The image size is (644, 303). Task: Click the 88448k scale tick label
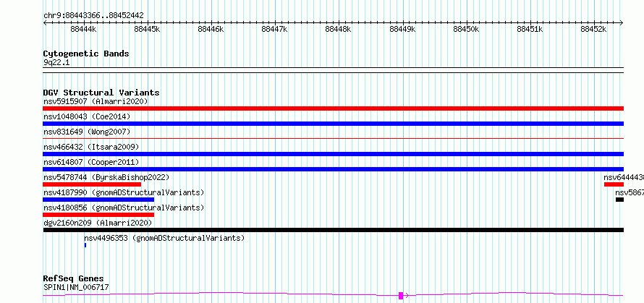tap(339, 29)
